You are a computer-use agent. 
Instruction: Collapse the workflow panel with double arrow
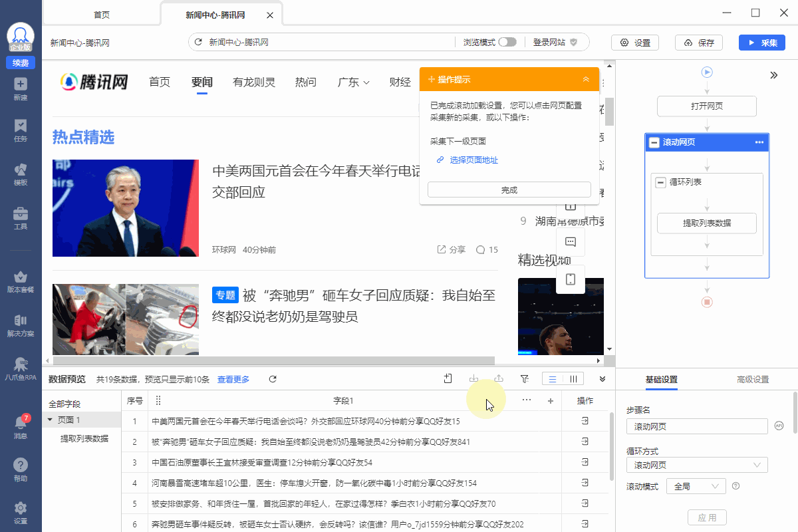tap(774, 75)
